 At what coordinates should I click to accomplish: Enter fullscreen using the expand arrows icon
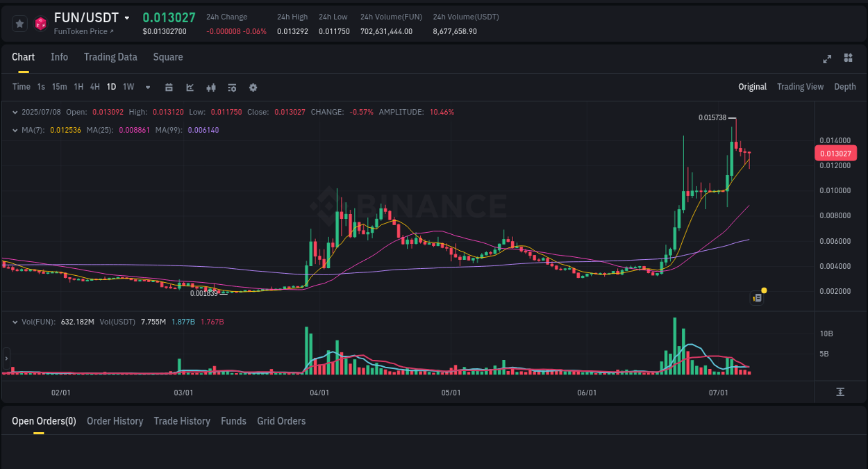pyautogui.click(x=826, y=59)
